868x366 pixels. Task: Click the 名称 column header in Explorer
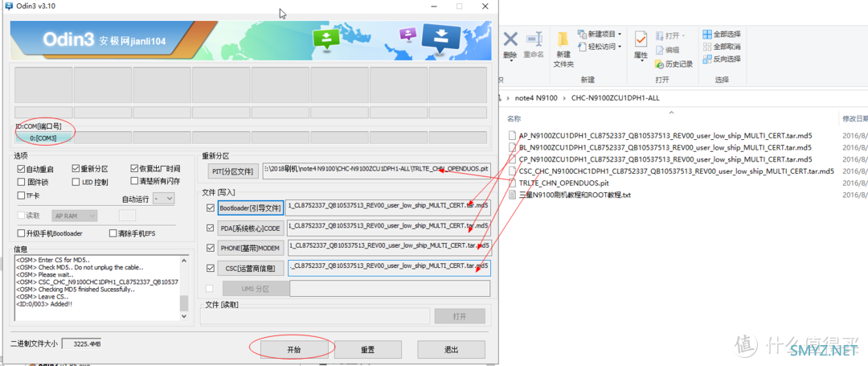click(x=514, y=118)
